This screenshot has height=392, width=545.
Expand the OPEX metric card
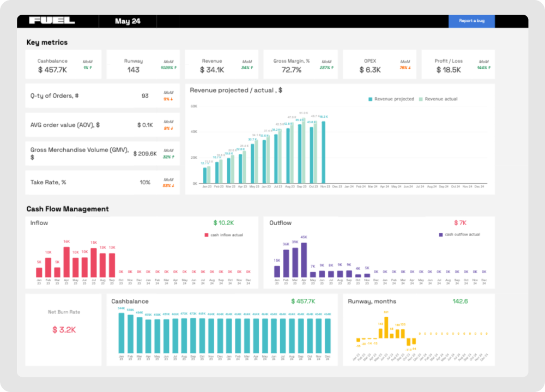click(x=379, y=64)
